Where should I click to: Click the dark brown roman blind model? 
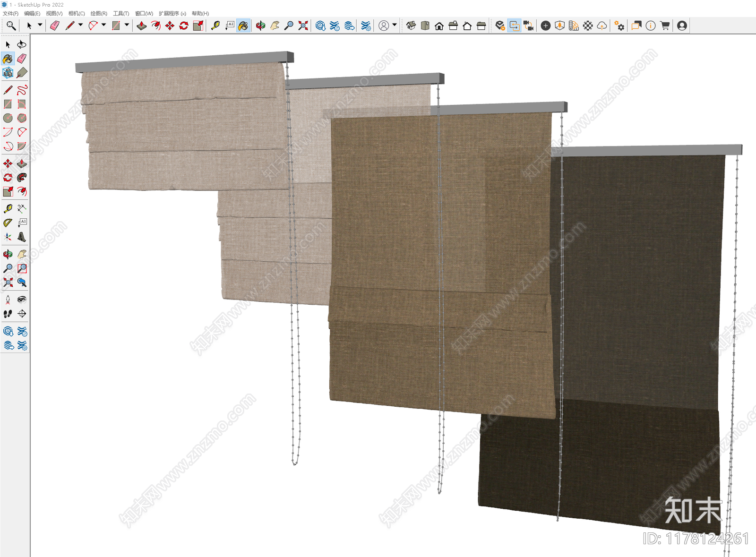(x=638, y=331)
